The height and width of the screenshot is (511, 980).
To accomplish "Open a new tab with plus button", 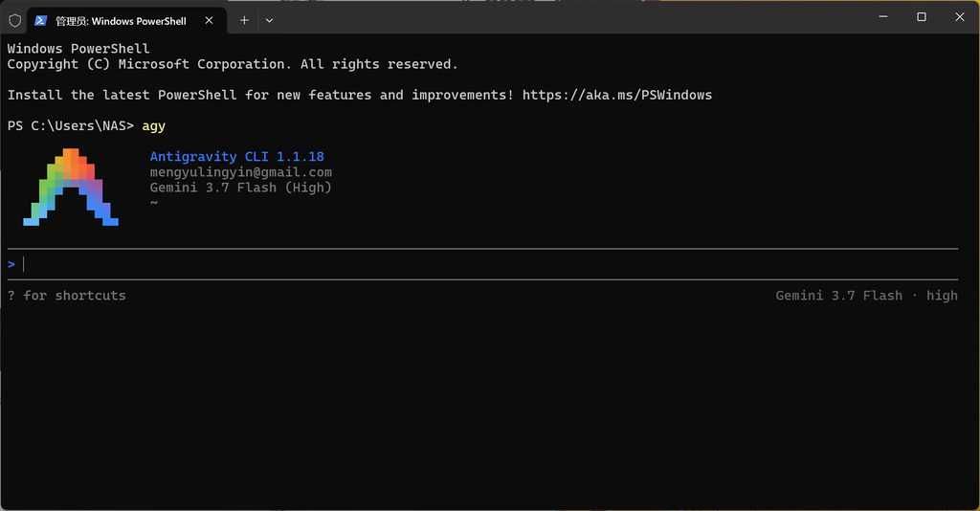I will pyautogui.click(x=244, y=21).
